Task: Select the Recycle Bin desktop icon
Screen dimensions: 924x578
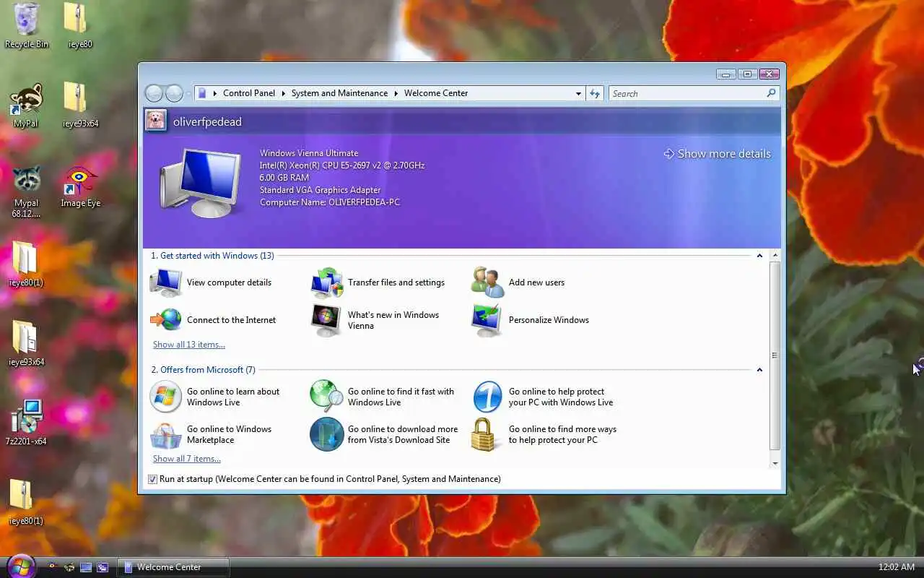Action: pyautogui.click(x=27, y=26)
